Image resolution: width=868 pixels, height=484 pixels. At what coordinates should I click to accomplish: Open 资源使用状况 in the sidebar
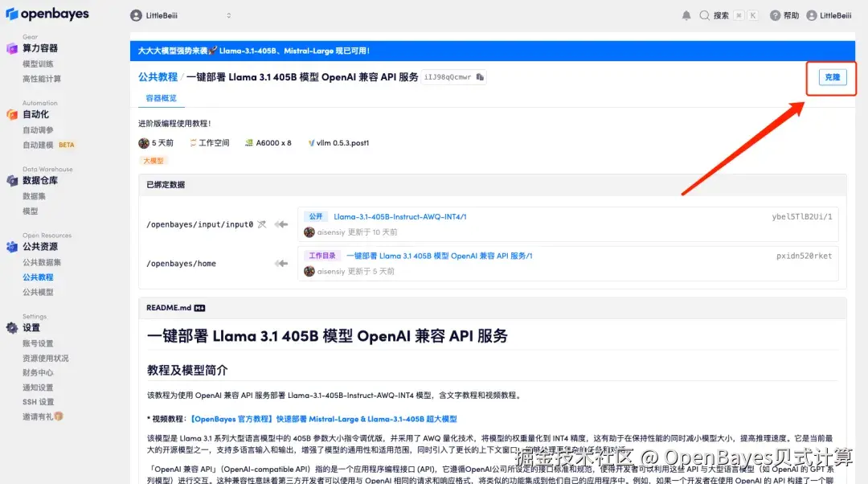click(46, 359)
